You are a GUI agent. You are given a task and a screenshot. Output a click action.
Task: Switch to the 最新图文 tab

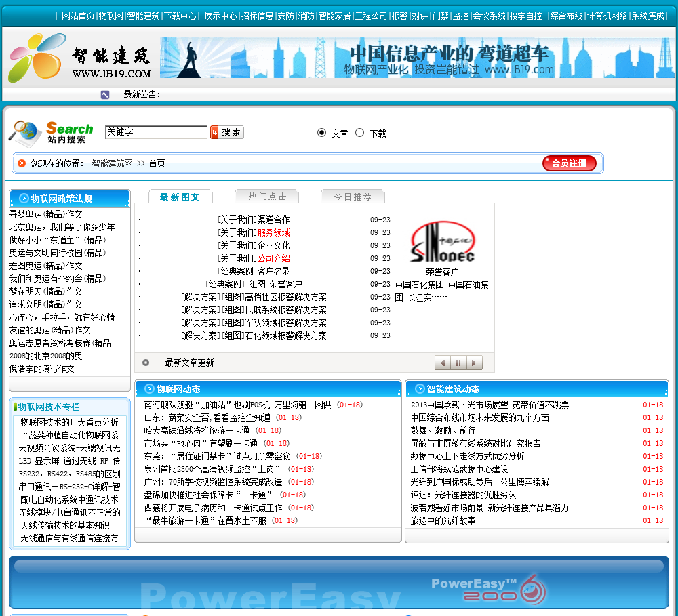click(180, 197)
